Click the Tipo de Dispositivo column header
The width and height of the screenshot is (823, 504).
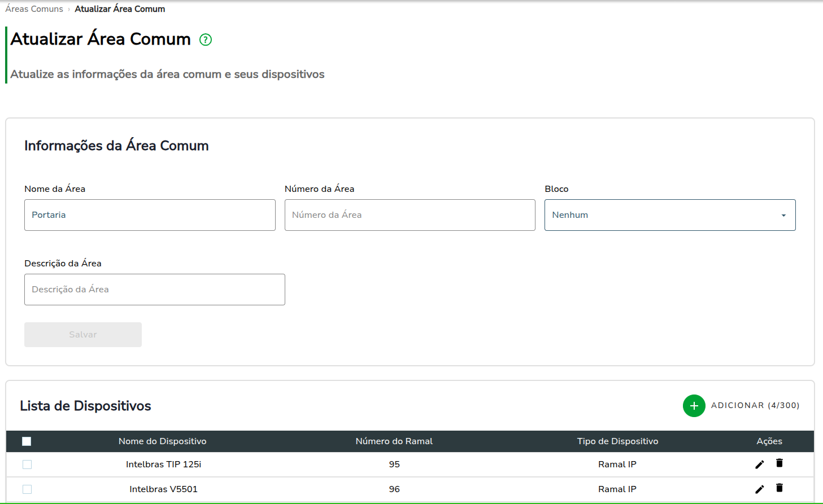618,441
